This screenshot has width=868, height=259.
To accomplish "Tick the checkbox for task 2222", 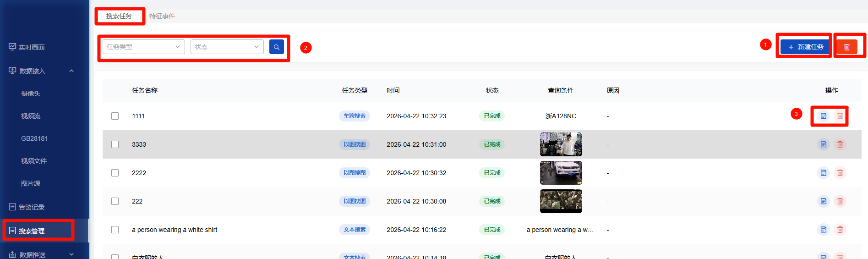I will [115, 173].
